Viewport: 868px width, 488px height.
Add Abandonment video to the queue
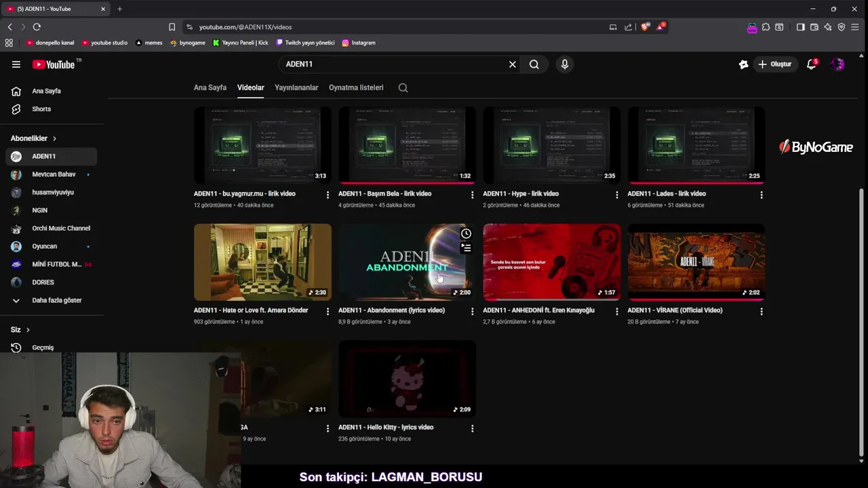click(x=467, y=248)
